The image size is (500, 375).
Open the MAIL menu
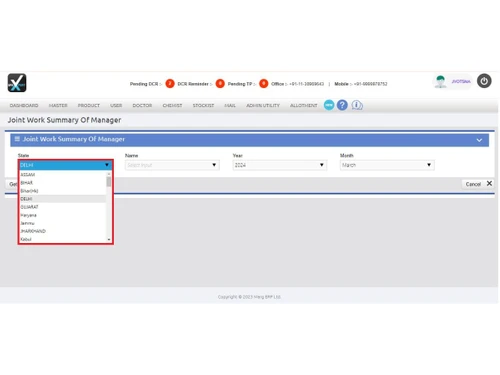point(230,105)
